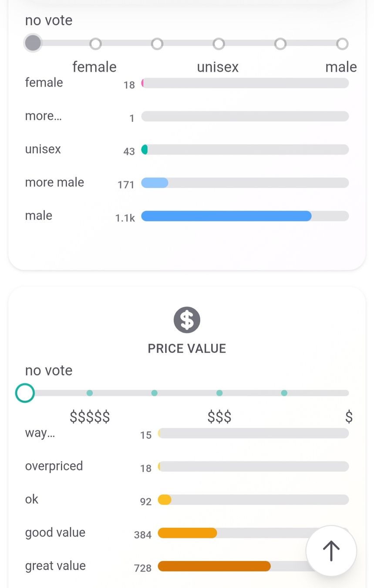Select point between female and unisex

pyautogui.click(x=157, y=44)
